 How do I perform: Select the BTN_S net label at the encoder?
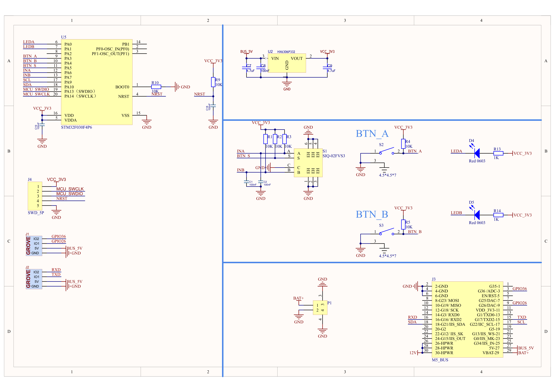point(243,156)
